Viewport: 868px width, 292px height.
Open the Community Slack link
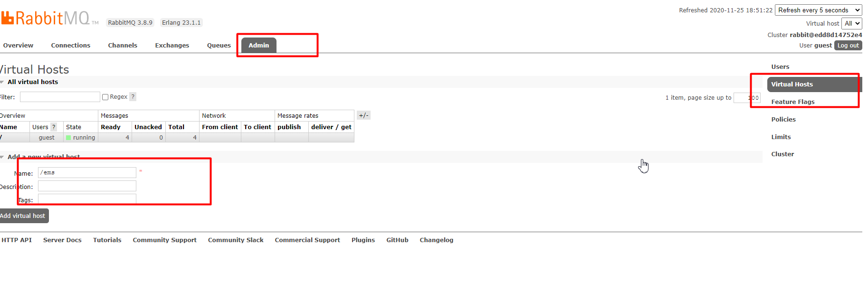236,240
